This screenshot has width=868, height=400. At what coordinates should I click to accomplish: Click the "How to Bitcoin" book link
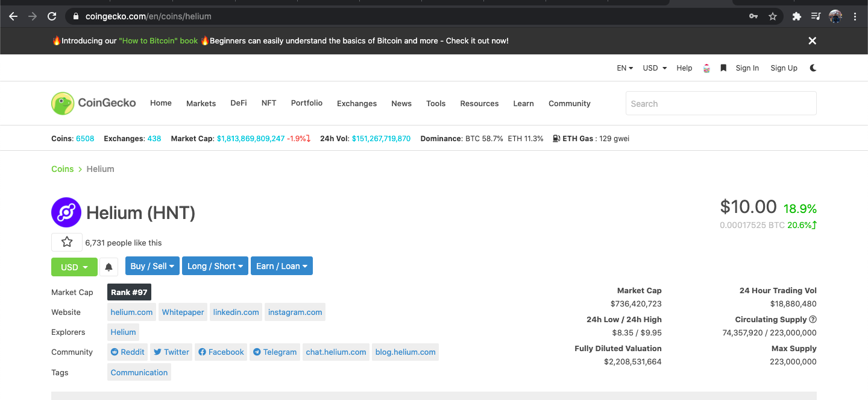(x=159, y=41)
